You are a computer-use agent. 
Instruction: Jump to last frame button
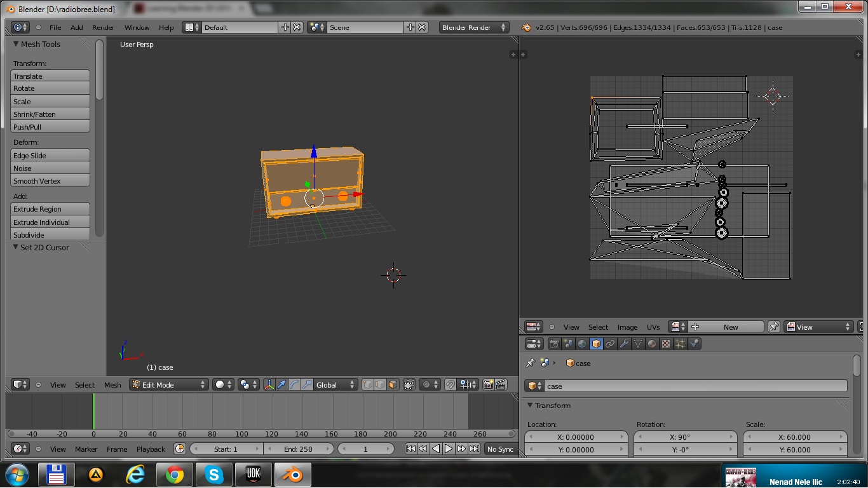pyautogui.click(x=474, y=449)
